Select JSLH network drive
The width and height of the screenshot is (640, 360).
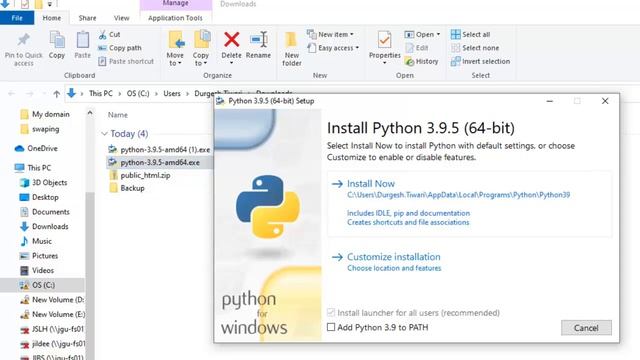point(52,329)
